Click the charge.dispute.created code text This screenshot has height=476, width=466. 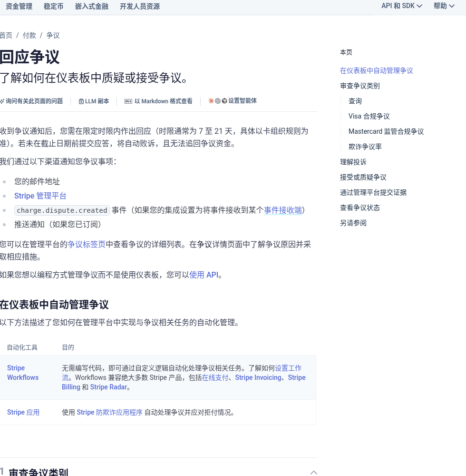62,210
